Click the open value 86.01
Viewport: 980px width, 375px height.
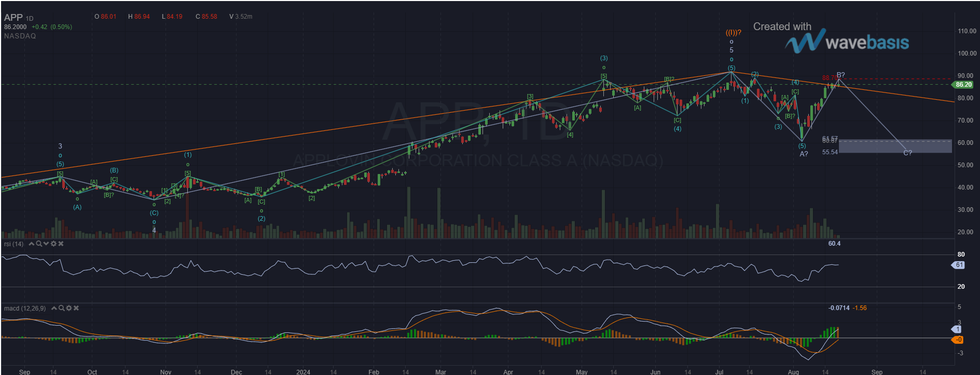tap(108, 17)
